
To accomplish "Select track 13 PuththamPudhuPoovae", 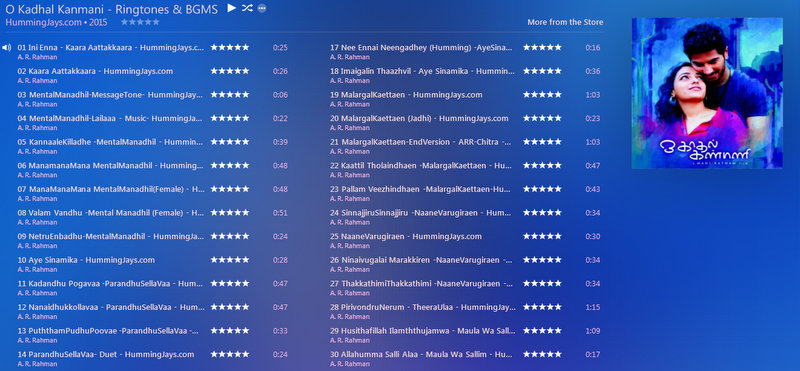I will [x=109, y=330].
